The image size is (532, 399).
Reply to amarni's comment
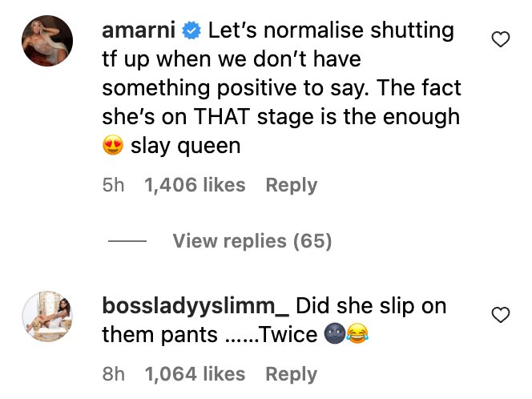point(291,185)
